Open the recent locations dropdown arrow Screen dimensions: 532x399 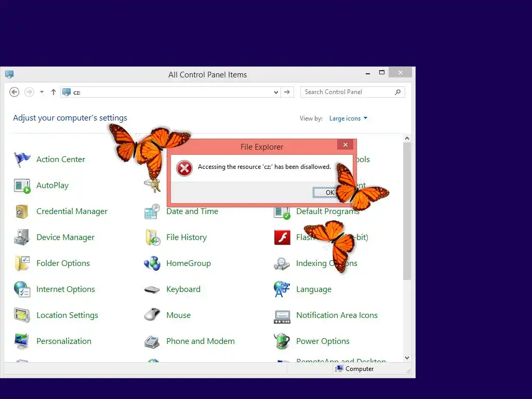coord(42,92)
